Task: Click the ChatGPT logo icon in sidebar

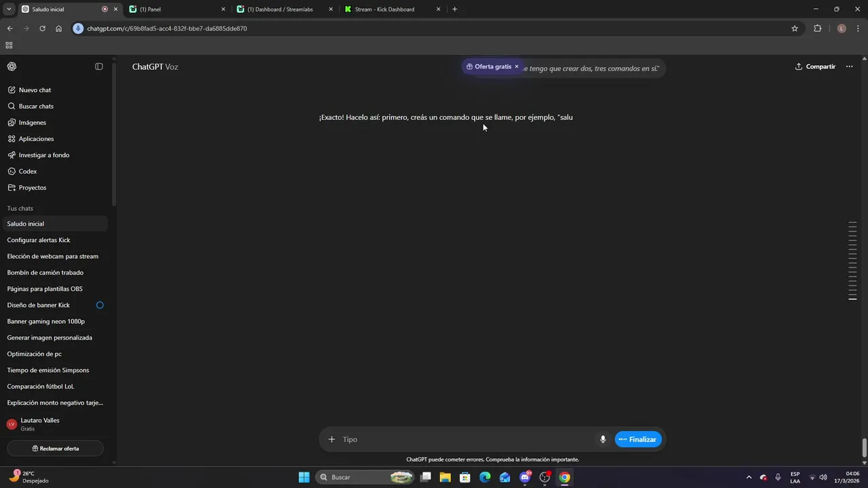Action: coord(12,66)
